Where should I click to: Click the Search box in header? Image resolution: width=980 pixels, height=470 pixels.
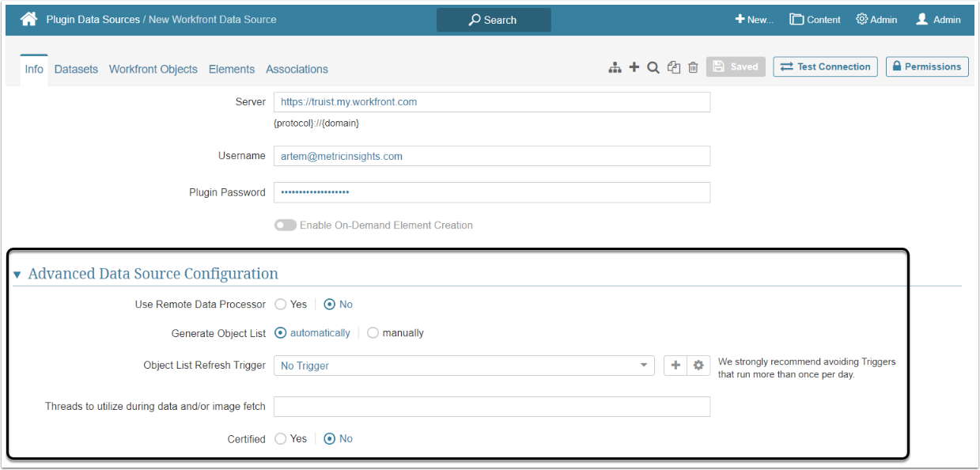point(494,20)
